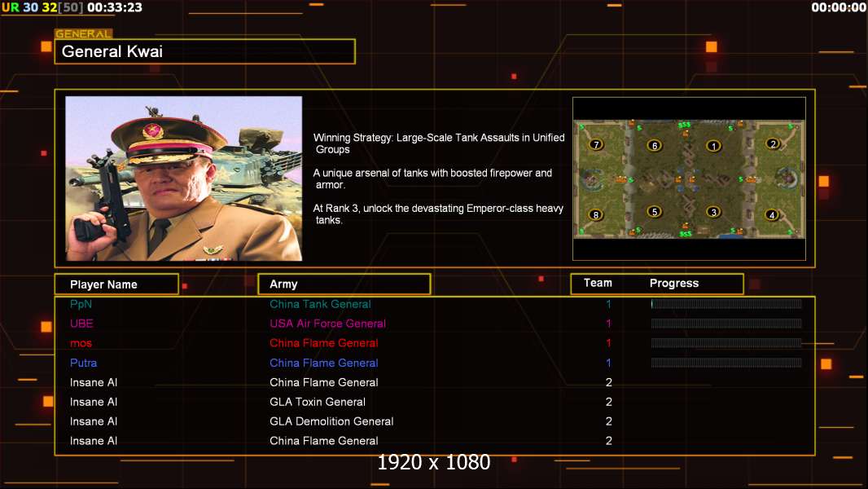Screen dimensions: 868x489
Task: Click the 00:33:23 elapsed time overlay
Action: (x=115, y=8)
